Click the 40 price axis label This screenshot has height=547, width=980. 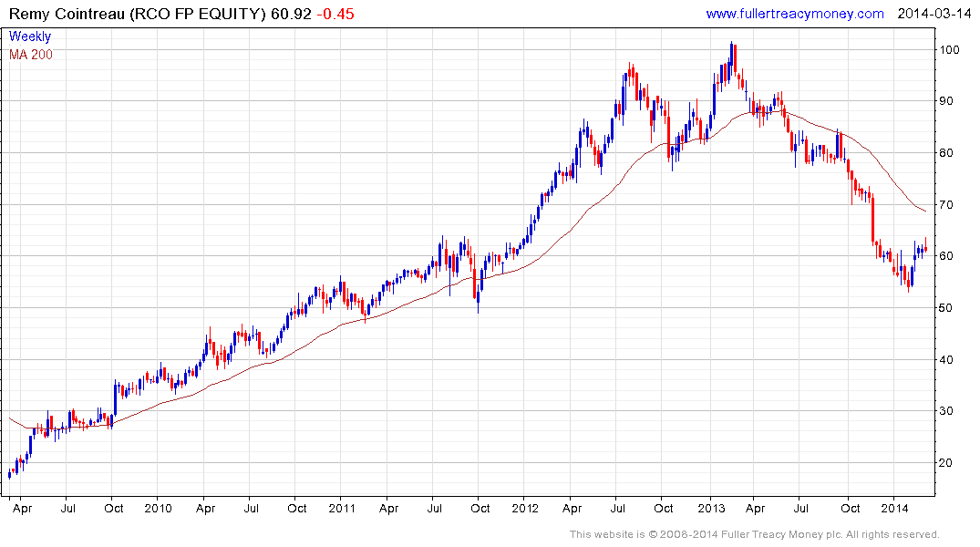[x=946, y=359]
